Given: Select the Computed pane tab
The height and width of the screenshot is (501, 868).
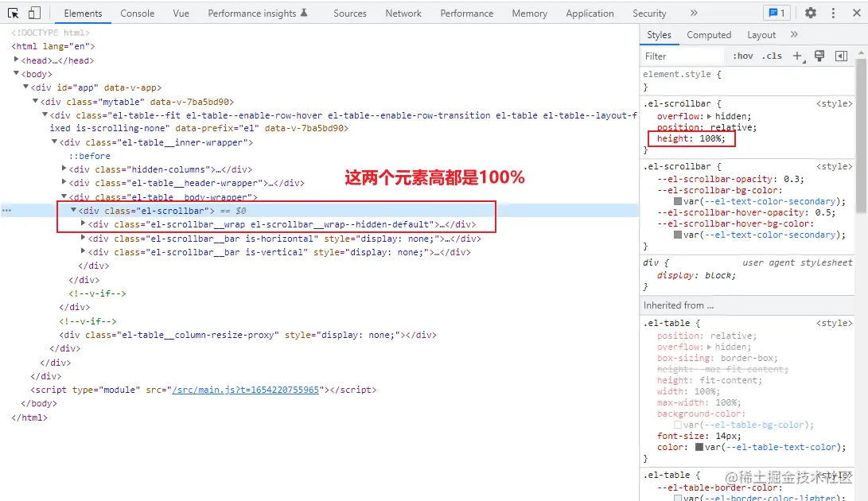Looking at the screenshot, I should [x=709, y=35].
